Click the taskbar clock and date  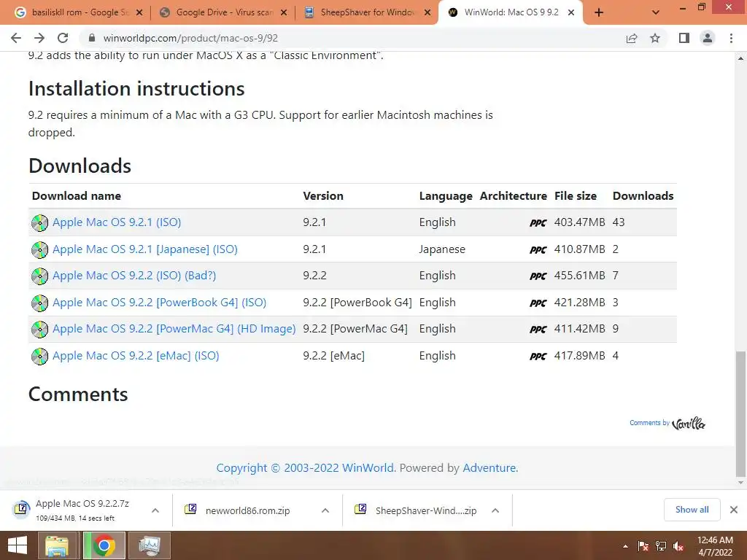715,546
